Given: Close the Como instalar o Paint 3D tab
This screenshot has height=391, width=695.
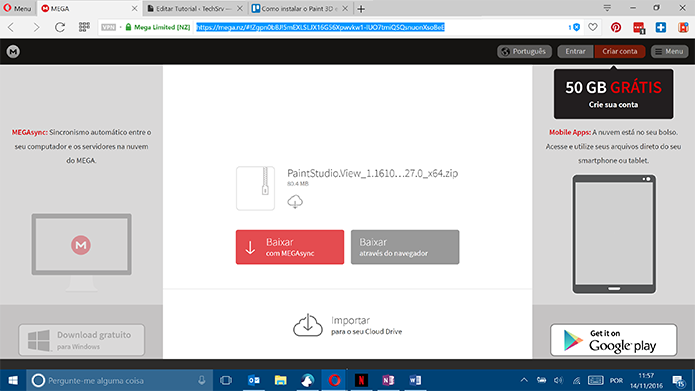Looking at the screenshot, I should (345, 8).
